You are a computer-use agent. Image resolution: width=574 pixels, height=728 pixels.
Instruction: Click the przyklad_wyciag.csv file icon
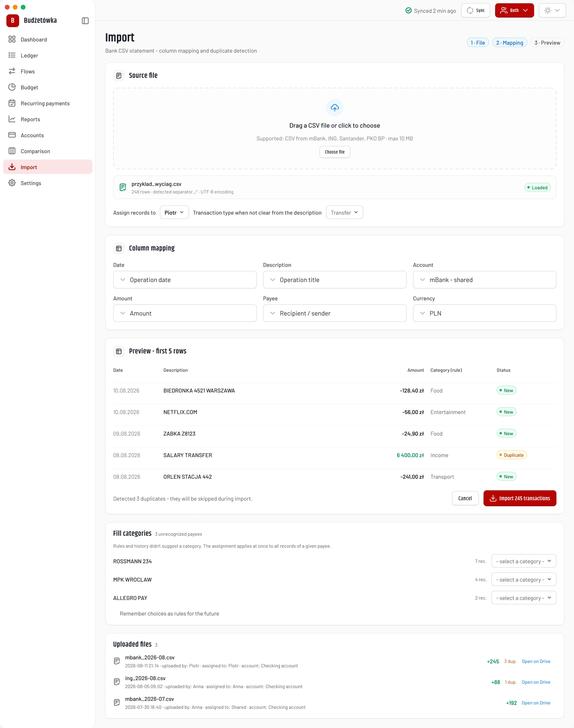click(x=123, y=187)
